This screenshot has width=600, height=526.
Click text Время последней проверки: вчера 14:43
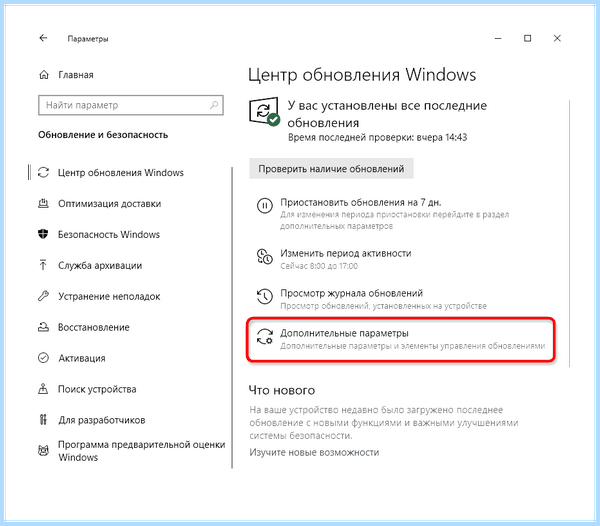click(x=377, y=137)
